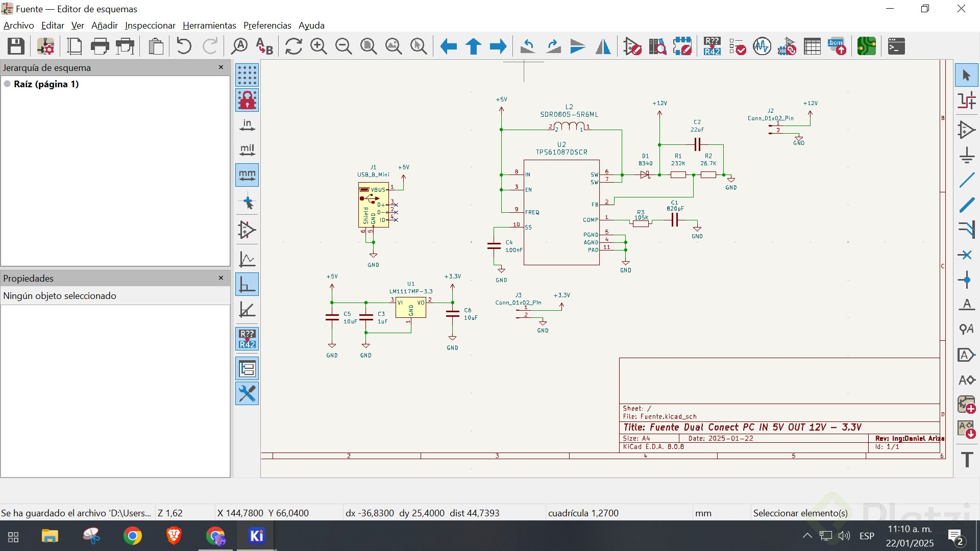The width and height of the screenshot is (980, 551).
Task: Select the Add wire tool
Action: 967,180
